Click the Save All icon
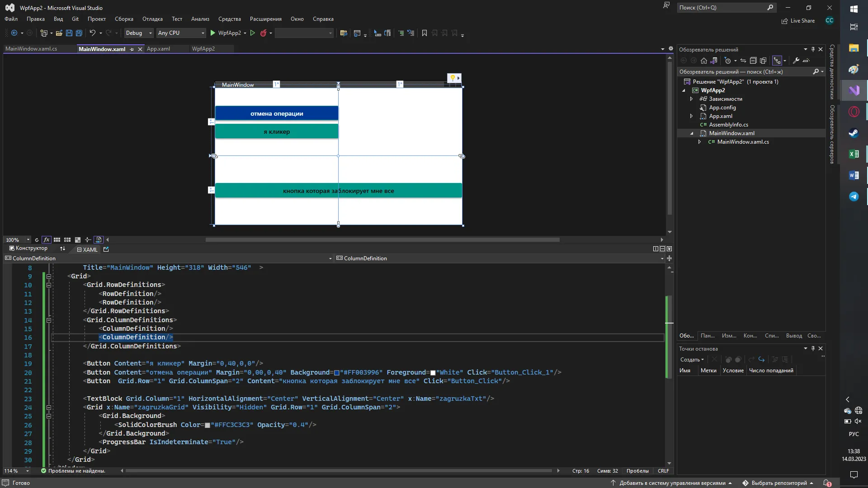 pyautogui.click(x=79, y=33)
